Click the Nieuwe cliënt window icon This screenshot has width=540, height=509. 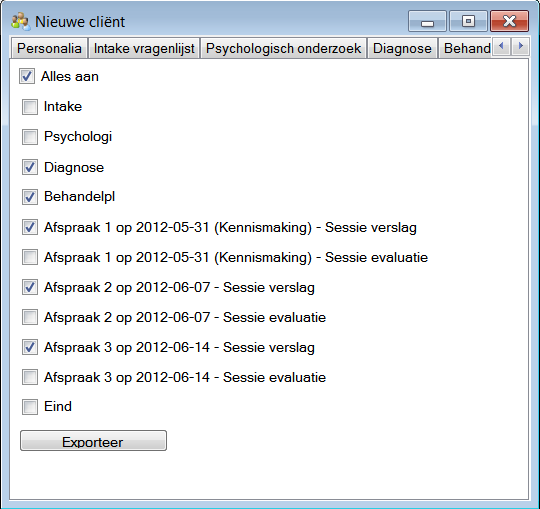point(21,21)
